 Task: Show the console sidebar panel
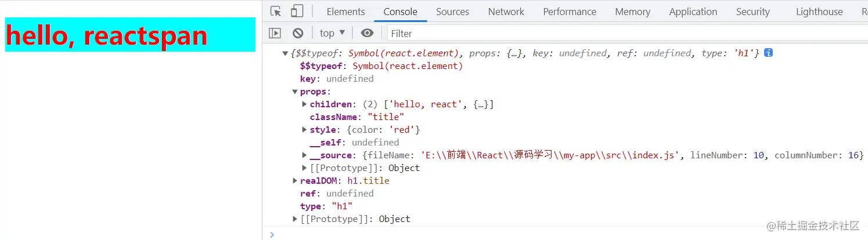tap(275, 34)
